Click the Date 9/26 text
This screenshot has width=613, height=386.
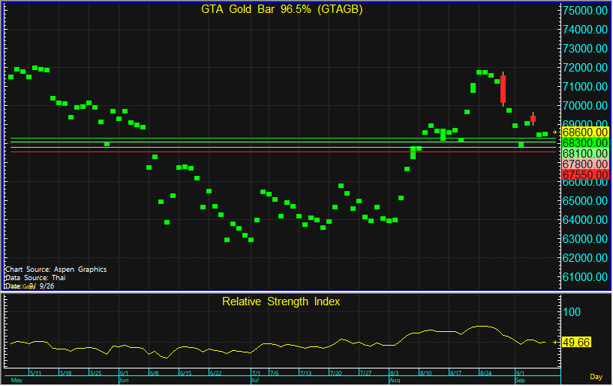tap(30, 286)
